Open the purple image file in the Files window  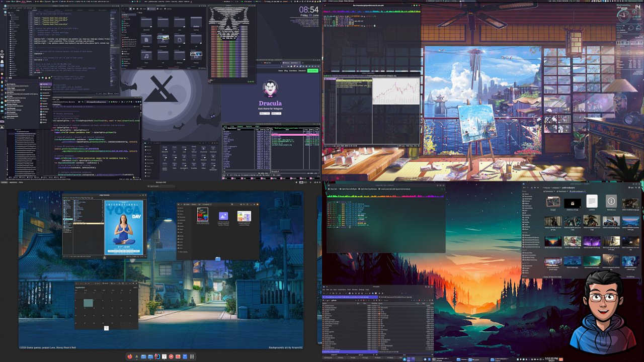[x=223, y=216]
